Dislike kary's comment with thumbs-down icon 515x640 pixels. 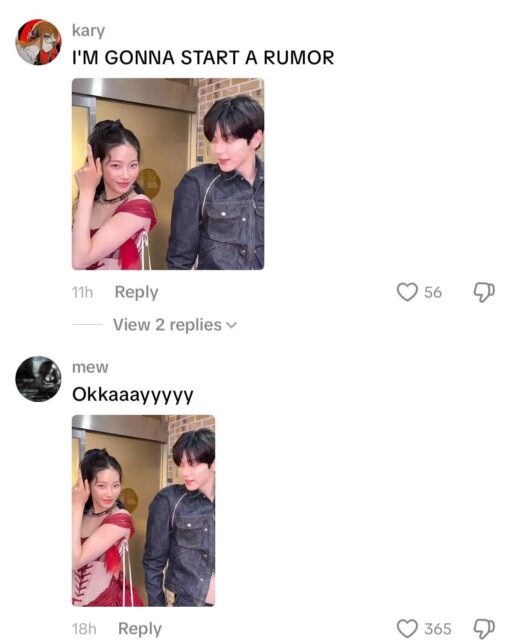[484, 293]
